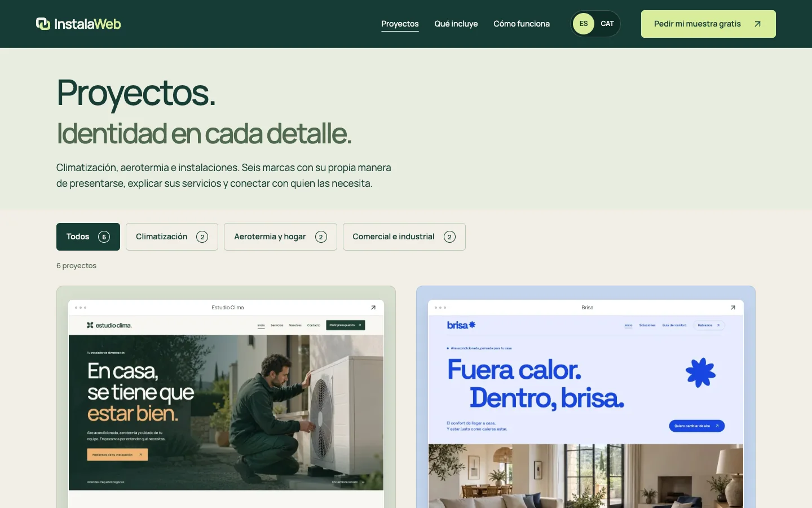Click the count badge on Comercial e industrial
Screen dimensions: 812x508
449,237
